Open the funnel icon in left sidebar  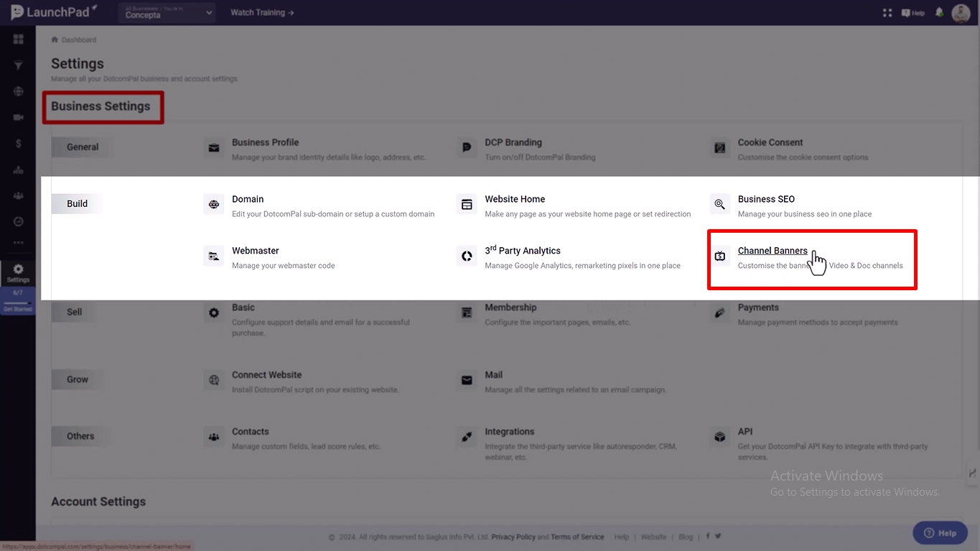pos(18,65)
